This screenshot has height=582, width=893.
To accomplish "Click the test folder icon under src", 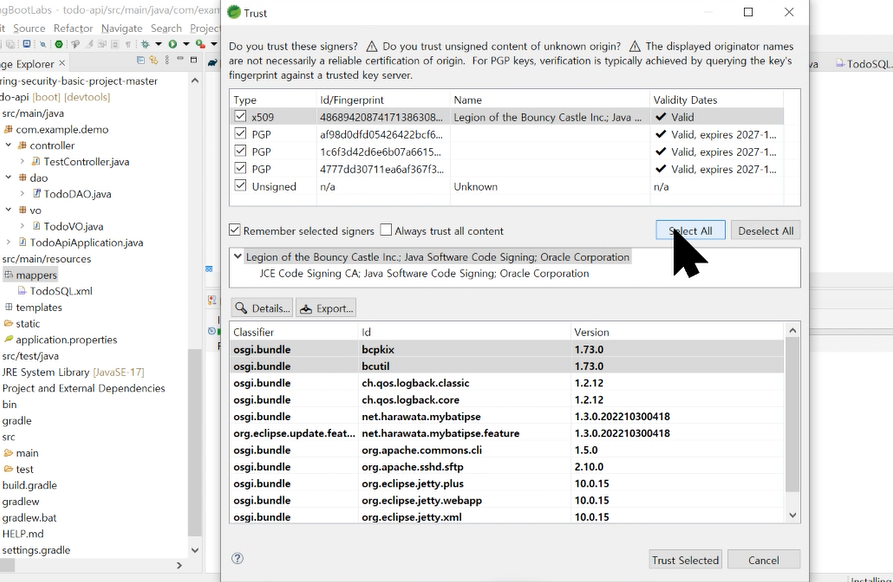I will [8, 469].
